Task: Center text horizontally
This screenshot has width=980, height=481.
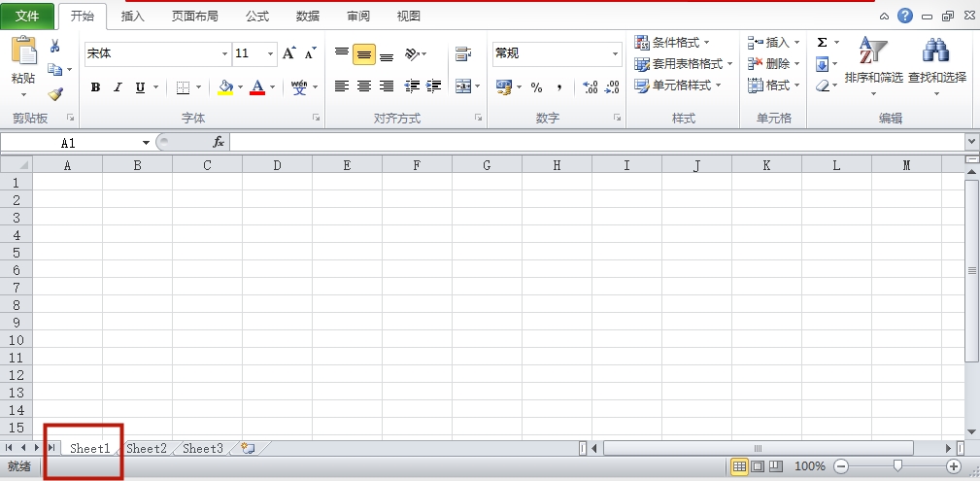Action: (364, 86)
